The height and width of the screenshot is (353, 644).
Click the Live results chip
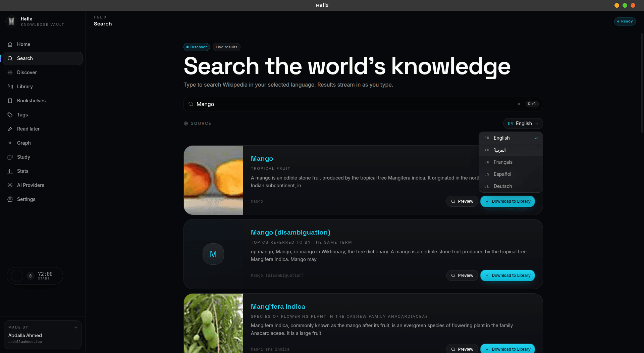pos(226,47)
